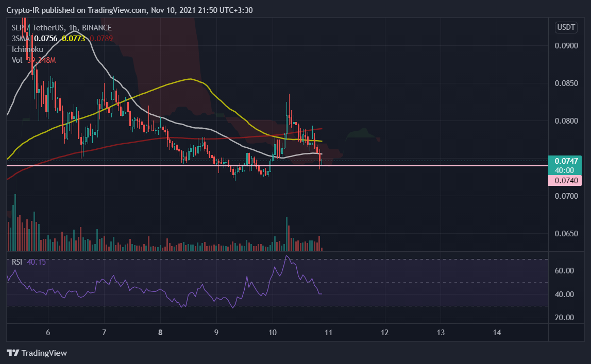Click the TradingView.com publisher header text
Image resolution: width=591 pixels, height=364 pixels.
[x=117, y=10]
